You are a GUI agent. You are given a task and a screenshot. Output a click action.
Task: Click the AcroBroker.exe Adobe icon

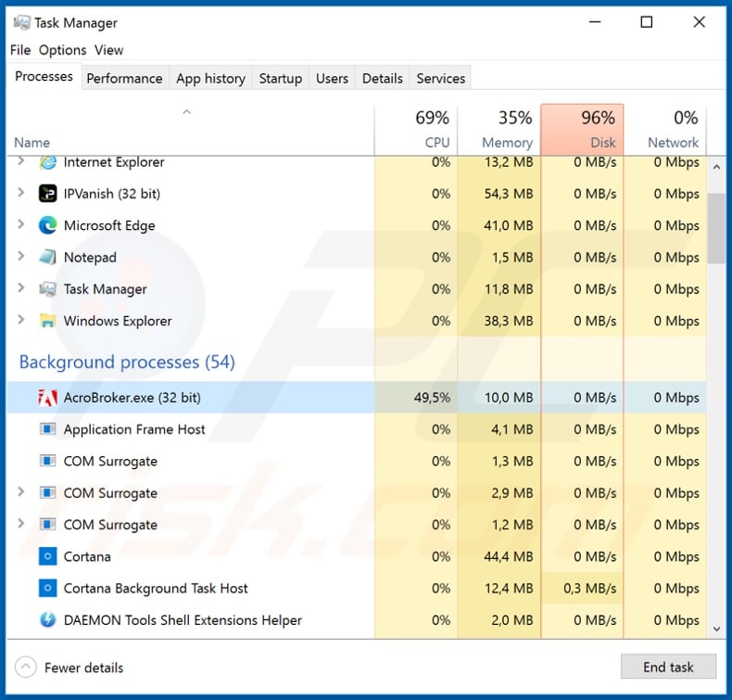tap(48, 398)
